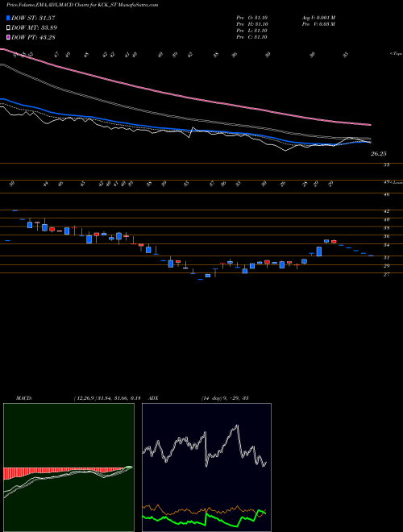Screen dimensions: 403x532
Task: Select the 'DOW ST: 31.57' legend label
Action: [x=33, y=18]
